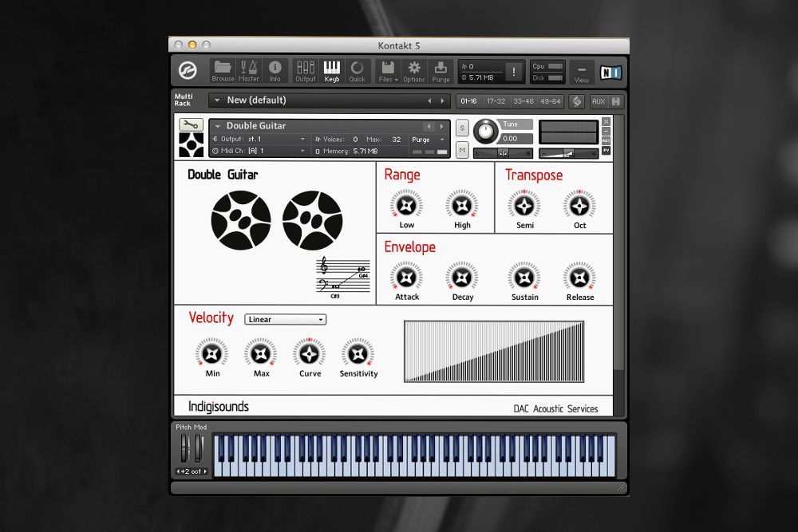Viewport: 798px width, 532px height.
Task: Click the Velocity Sensitivity knob
Action: [x=358, y=354]
